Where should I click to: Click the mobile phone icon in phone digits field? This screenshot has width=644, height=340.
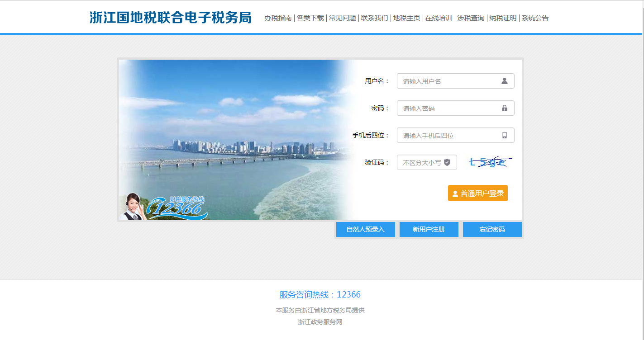click(505, 135)
